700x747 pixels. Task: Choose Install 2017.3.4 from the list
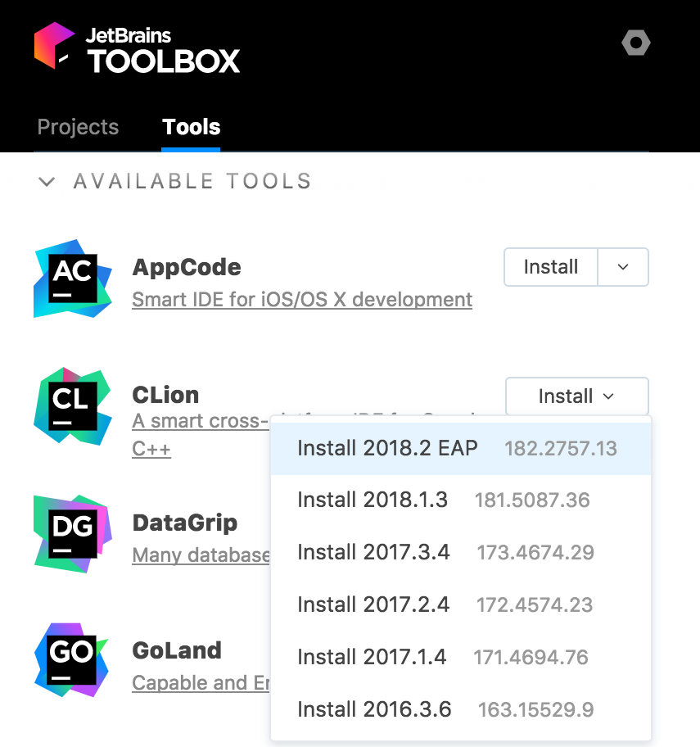click(460, 553)
